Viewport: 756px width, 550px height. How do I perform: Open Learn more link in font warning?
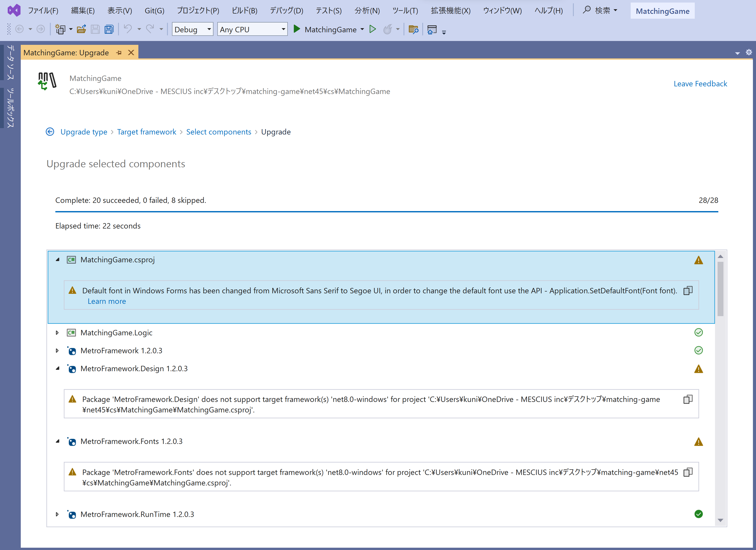click(107, 302)
